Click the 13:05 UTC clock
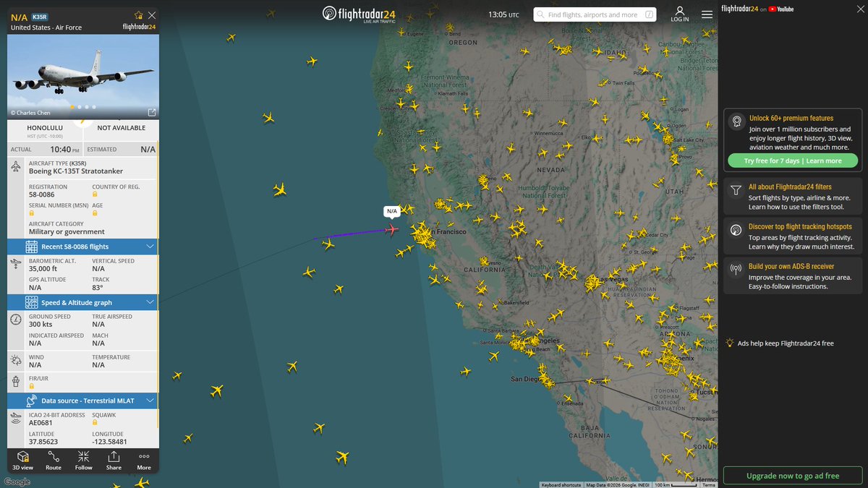This screenshot has width=868, height=488. pyautogui.click(x=503, y=14)
